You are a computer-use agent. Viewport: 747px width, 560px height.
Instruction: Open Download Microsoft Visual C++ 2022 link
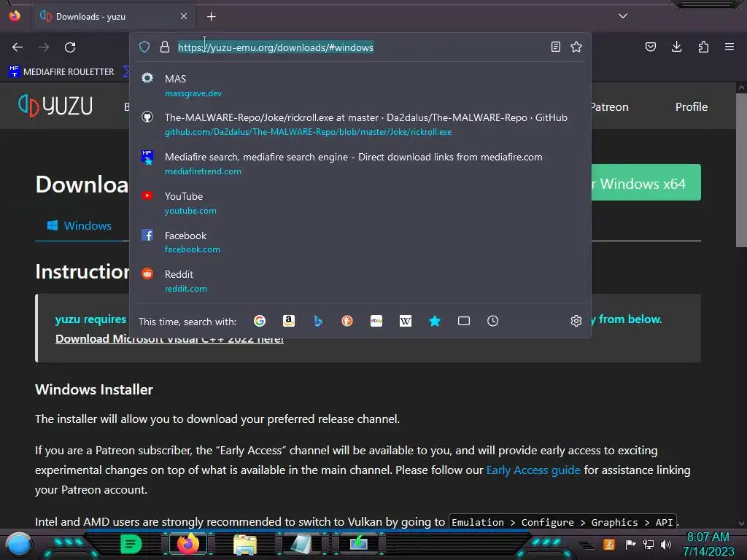tap(169, 338)
